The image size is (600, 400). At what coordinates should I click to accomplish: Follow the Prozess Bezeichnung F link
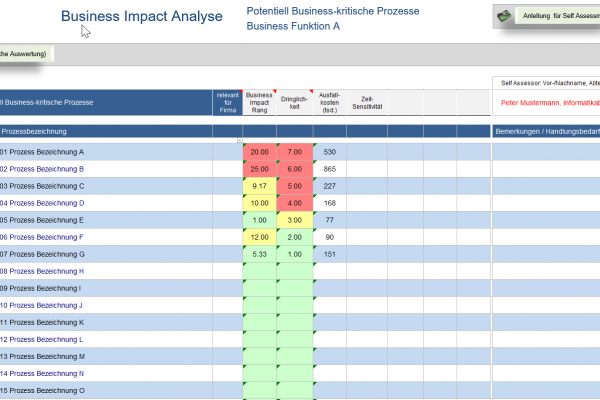[43, 237]
